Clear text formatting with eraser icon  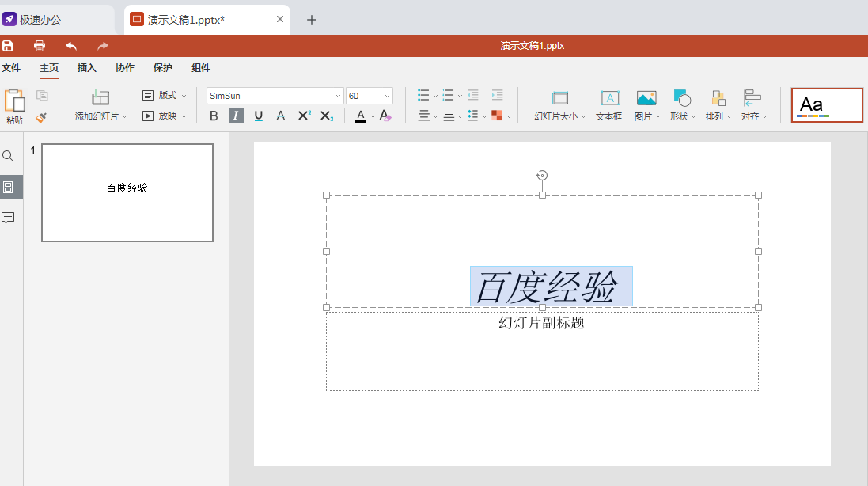tap(386, 116)
